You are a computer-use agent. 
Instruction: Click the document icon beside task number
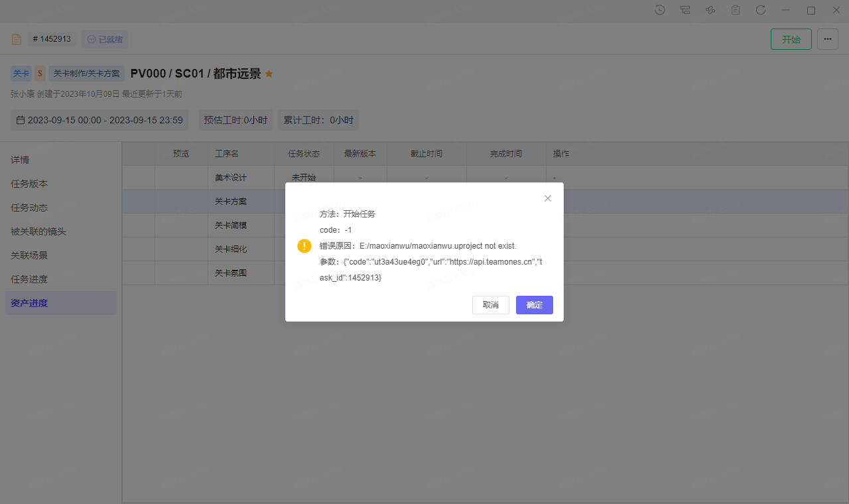(x=17, y=39)
